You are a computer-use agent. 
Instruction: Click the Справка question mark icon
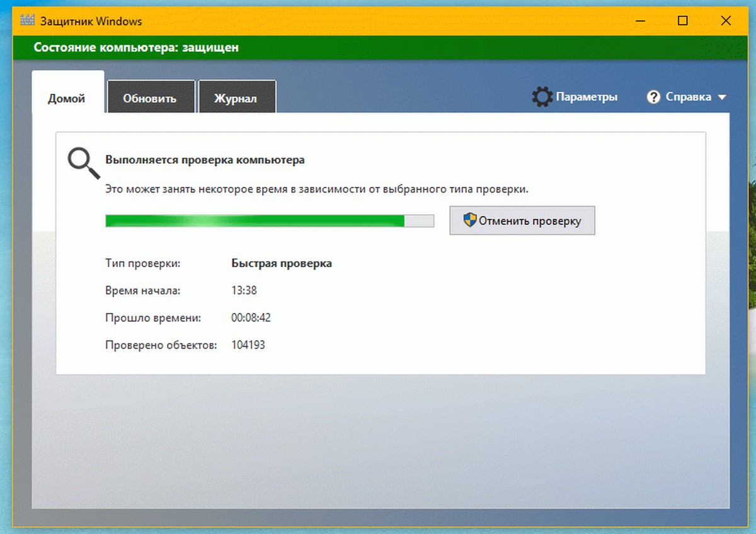click(x=654, y=97)
